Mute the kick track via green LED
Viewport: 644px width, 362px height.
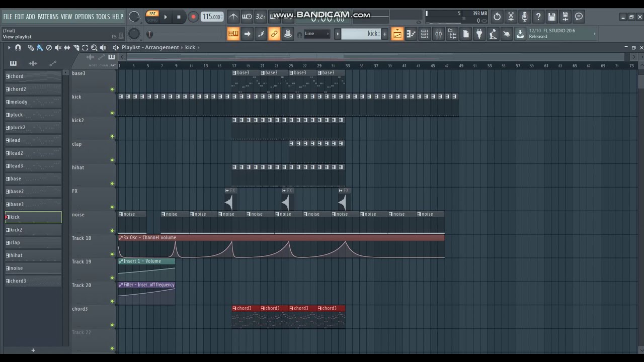[x=112, y=113]
